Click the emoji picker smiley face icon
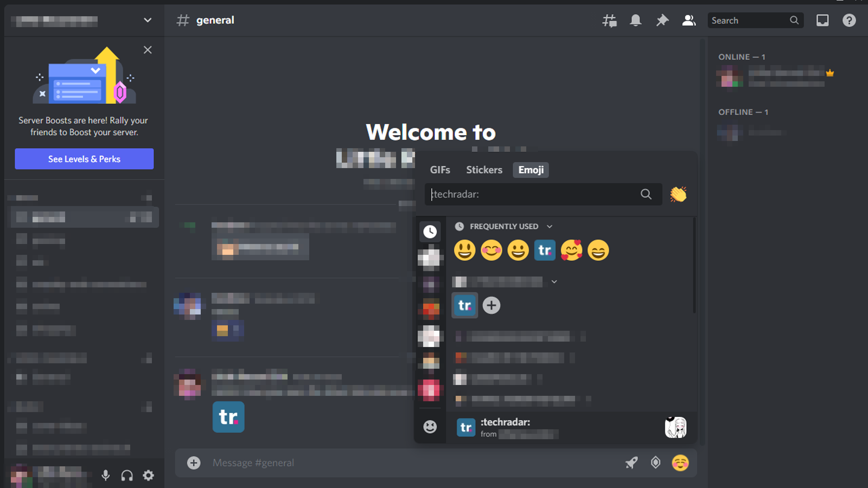 pos(680,462)
